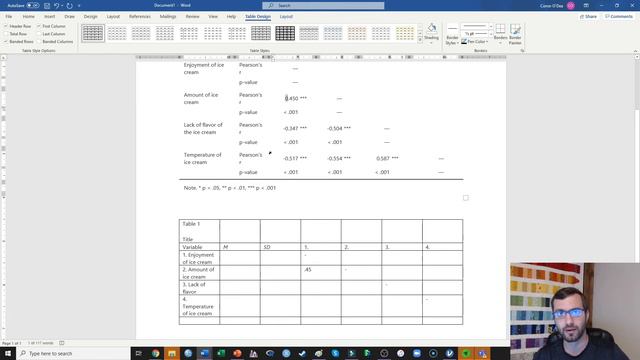Open Customize Quick Access Toolbar dropdown
This screenshot has height=360, width=640.
pyautogui.click(x=79, y=6)
